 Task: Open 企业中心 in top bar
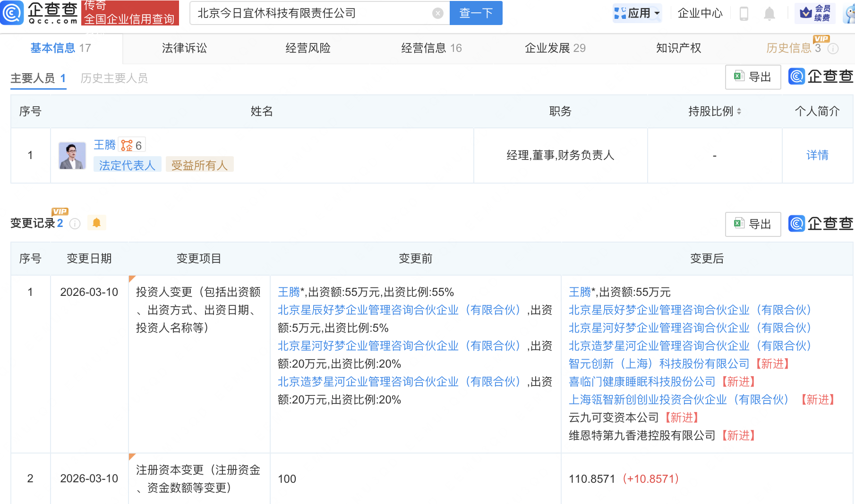coord(700,13)
